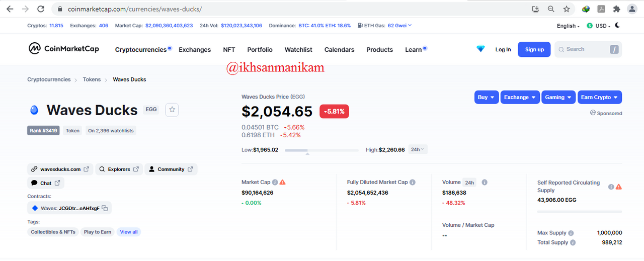Toggle dark mode moon icon

click(x=617, y=25)
